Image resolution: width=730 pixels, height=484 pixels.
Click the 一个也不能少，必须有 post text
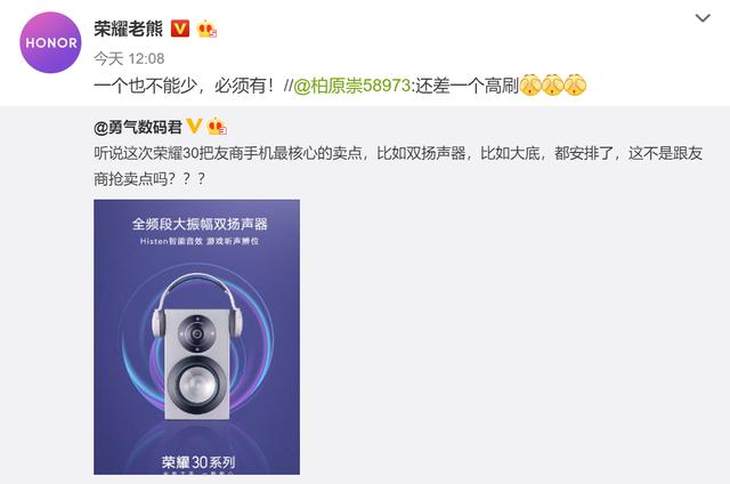coord(184,86)
